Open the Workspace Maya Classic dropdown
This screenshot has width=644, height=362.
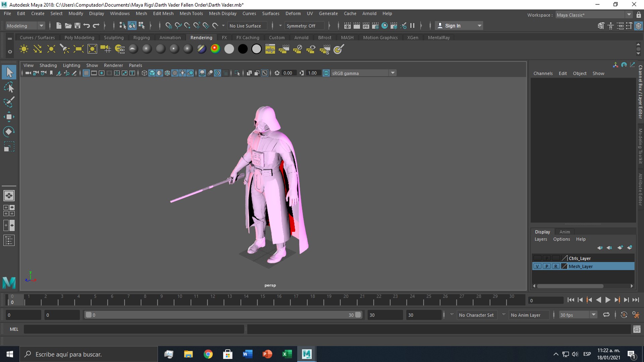(594, 15)
